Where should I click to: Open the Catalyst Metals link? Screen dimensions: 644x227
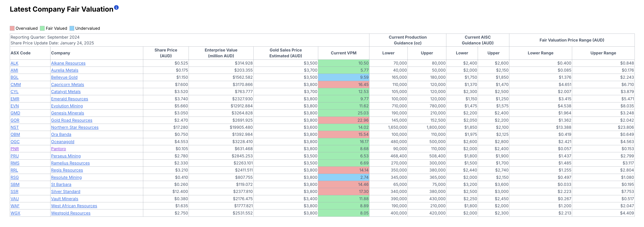pyautogui.click(x=66, y=92)
